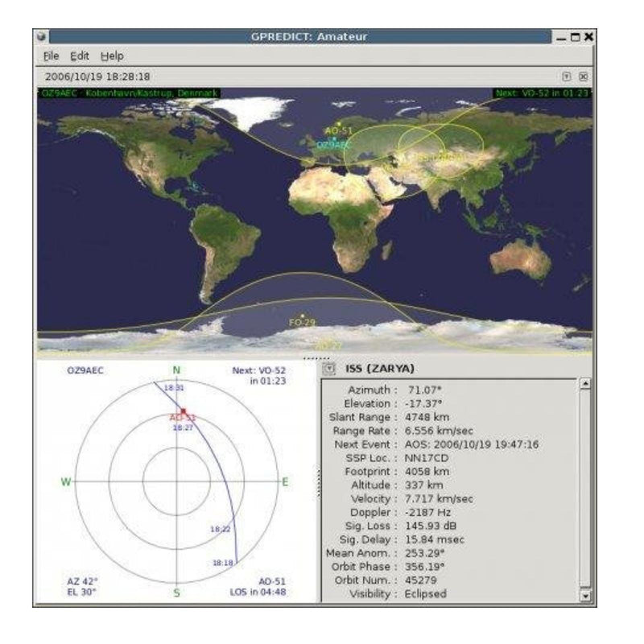
Task: Click the ISS (ZARYA) panel title
Action: click(380, 369)
